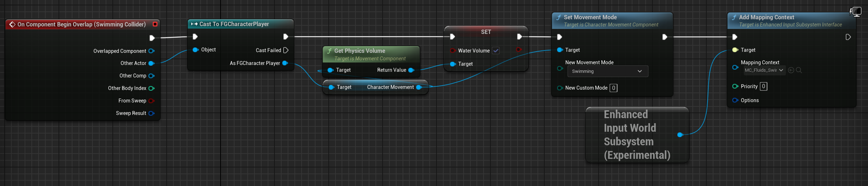Open the Swimming movement mode dropdown

click(x=608, y=71)
